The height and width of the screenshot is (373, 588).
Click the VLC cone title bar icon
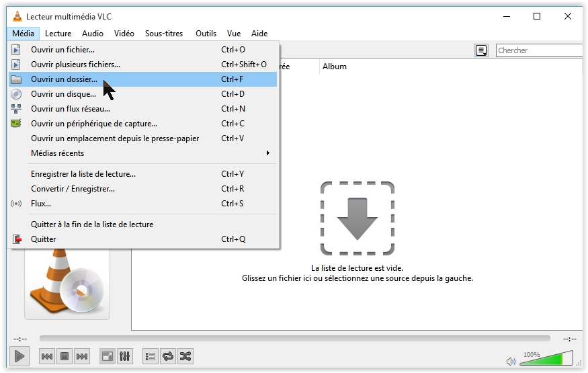17,17
